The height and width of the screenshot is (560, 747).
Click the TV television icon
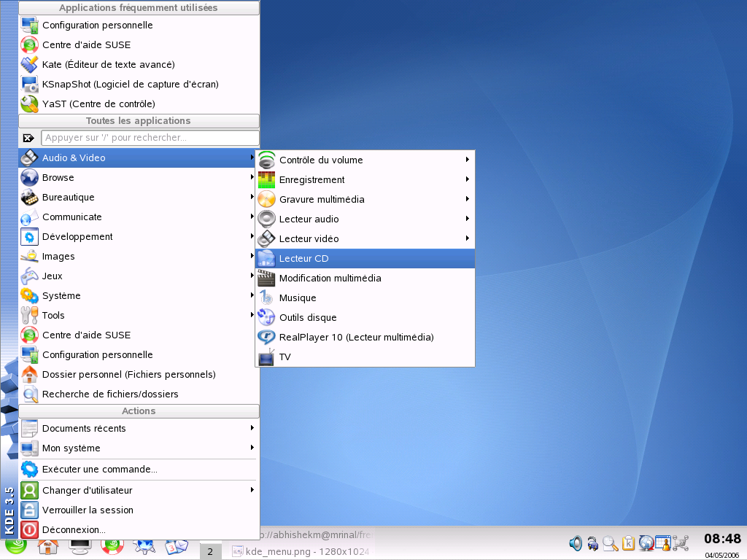click(x=266, y=357)
